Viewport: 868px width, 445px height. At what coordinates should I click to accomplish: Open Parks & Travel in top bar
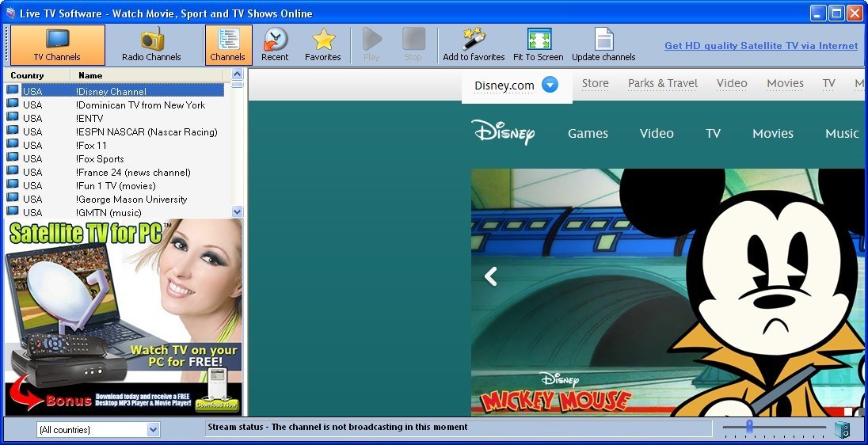[x=663, y=84]
